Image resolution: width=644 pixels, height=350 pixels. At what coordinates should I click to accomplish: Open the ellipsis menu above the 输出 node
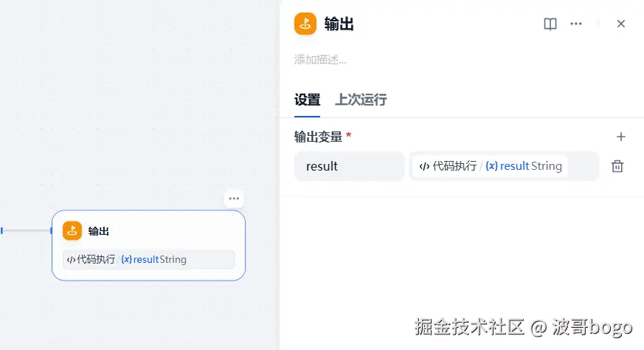[234, 198]
